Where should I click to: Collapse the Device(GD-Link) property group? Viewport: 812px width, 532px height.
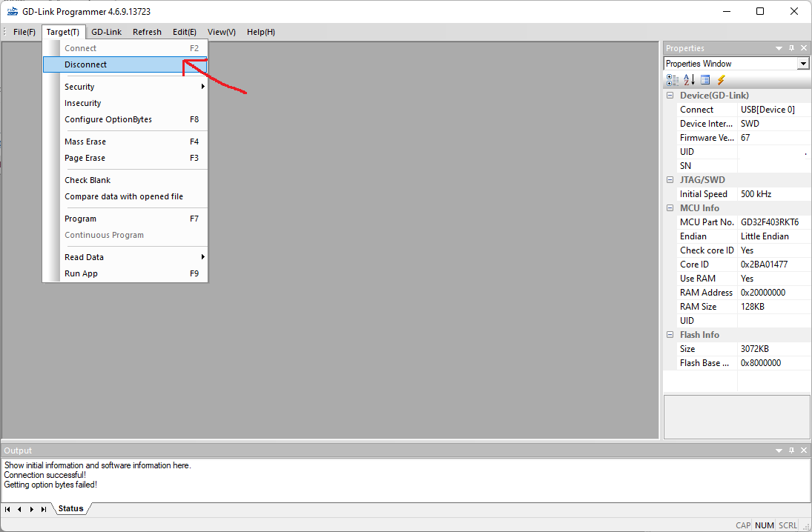tap(670, 96)
